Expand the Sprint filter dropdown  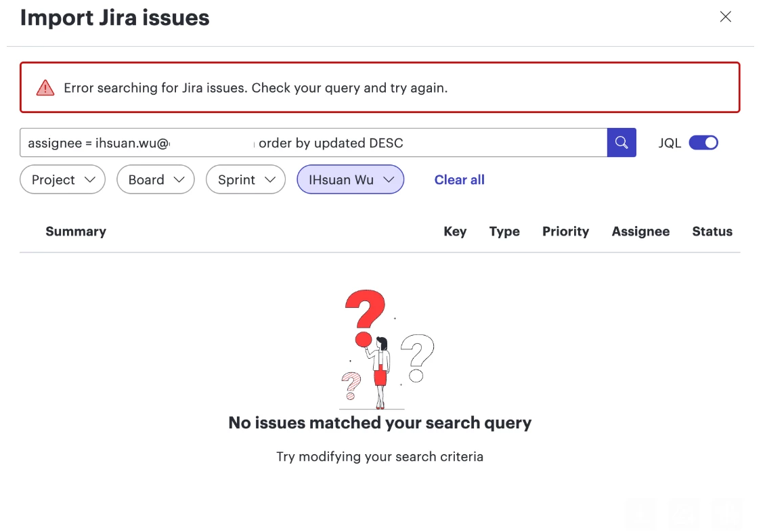[x=245, y=179]
